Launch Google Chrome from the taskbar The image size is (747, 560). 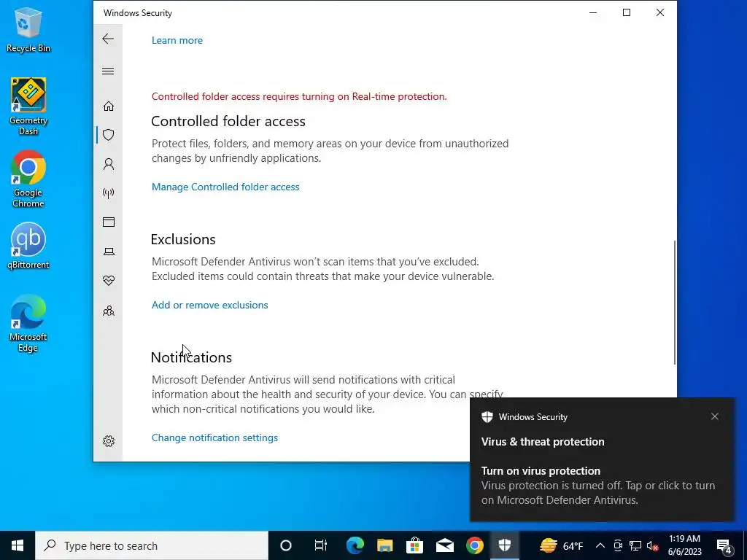[474, 545]
